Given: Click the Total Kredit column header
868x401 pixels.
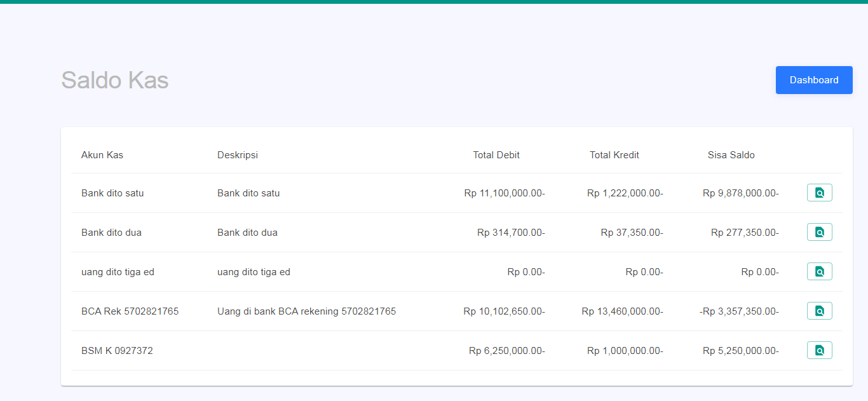Looking at the screenshot, I should pos(614,154).
